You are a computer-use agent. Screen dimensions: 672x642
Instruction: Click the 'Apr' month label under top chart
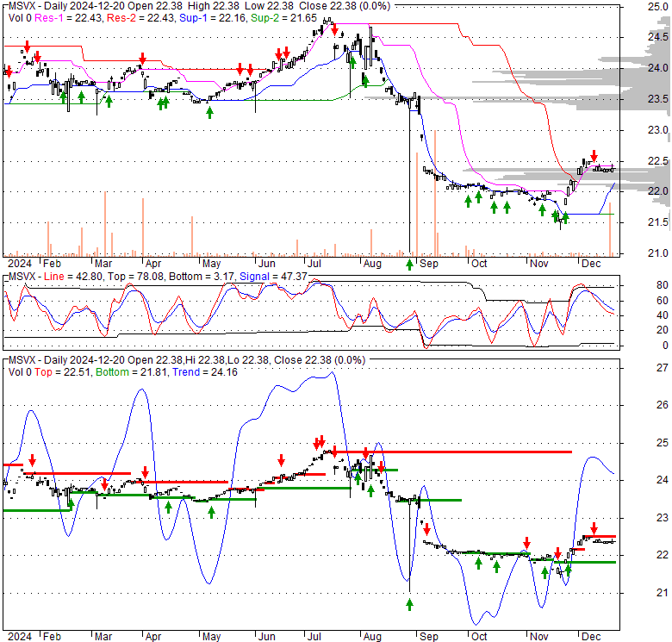click(153, 264)
